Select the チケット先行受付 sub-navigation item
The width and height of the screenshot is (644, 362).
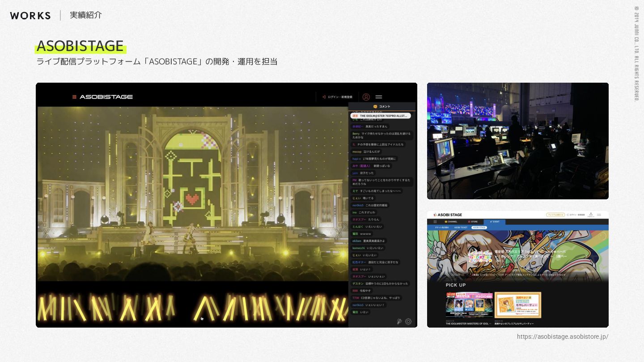[x=442, y=227]
